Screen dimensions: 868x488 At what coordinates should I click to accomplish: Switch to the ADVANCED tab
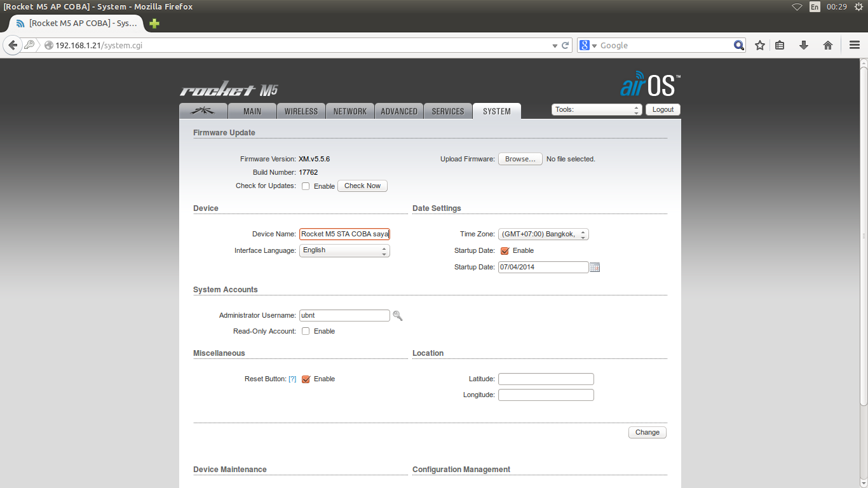[399, 111]
